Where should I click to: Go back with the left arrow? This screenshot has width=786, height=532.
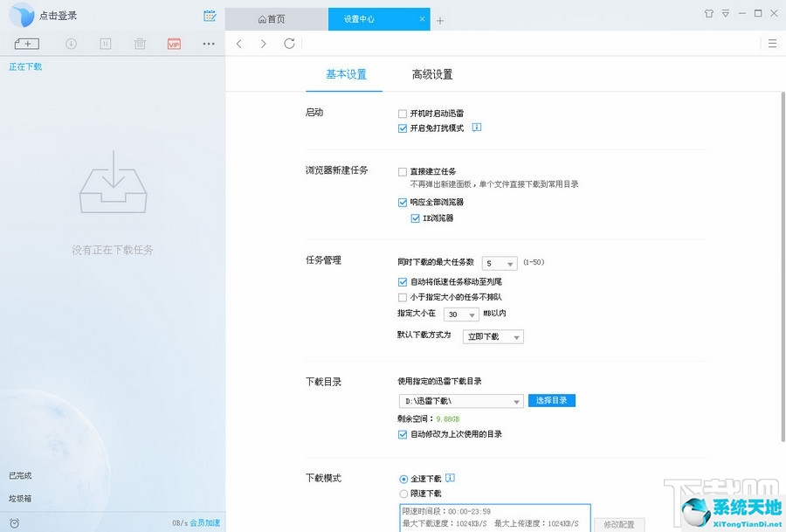click(239, 44)
